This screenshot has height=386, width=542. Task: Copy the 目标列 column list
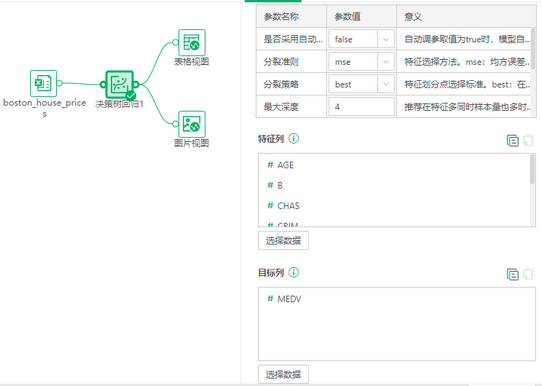(x=513, y=274)
